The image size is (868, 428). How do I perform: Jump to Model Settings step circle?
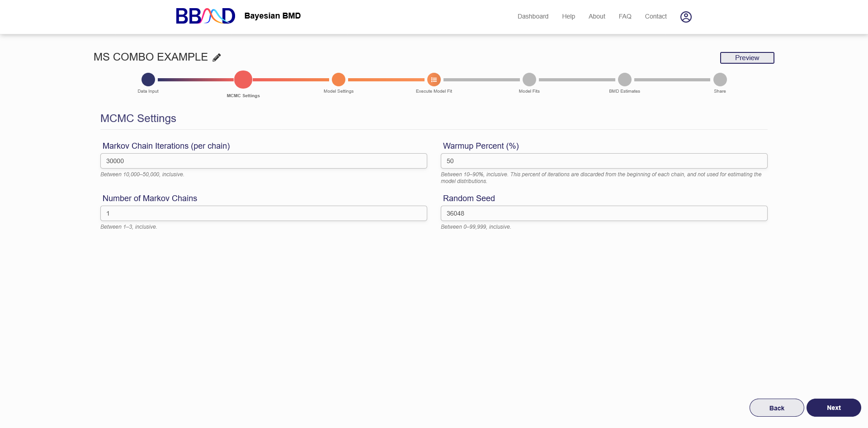[339, 80]
